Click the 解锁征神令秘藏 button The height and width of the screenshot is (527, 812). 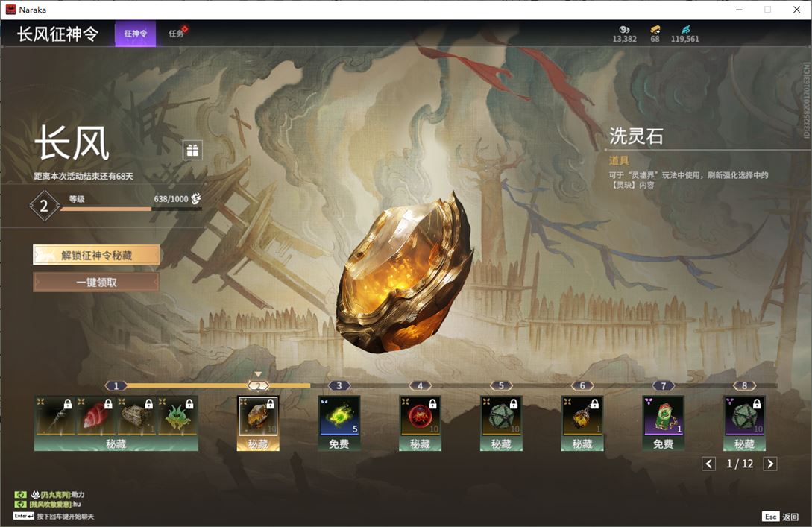[x=96, y=255]
